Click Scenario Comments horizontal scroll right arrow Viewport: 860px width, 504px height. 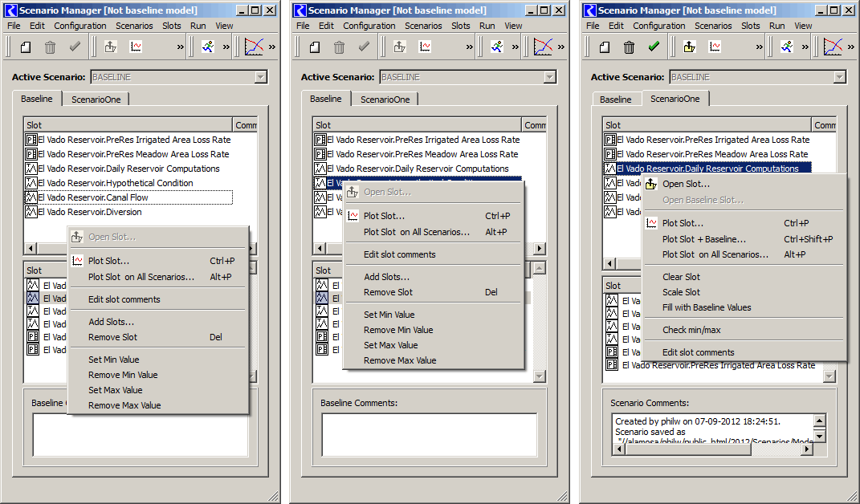coord(807,449)
